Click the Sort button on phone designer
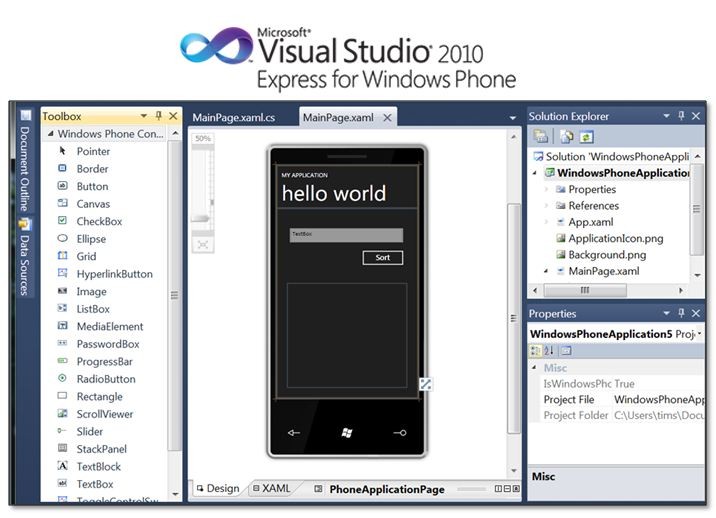Image resolution: width=716 pixels, height=518 pixels. [382, 258]
